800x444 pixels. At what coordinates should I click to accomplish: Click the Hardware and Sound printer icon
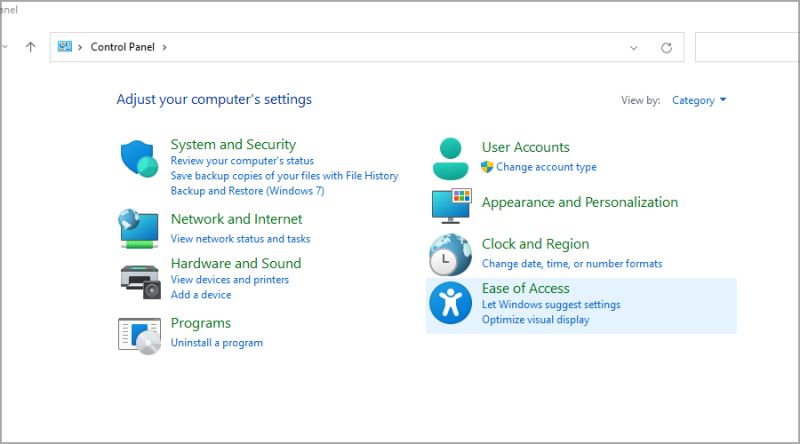pos(140,280)
